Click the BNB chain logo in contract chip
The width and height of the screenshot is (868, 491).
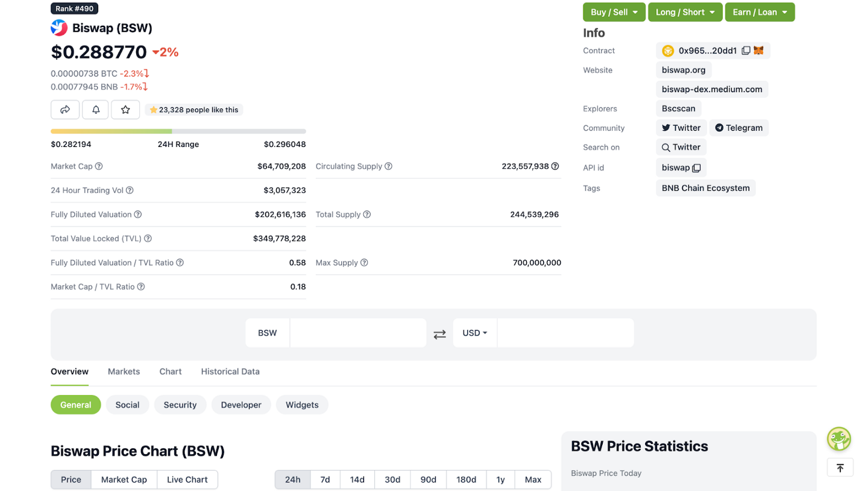668,51
